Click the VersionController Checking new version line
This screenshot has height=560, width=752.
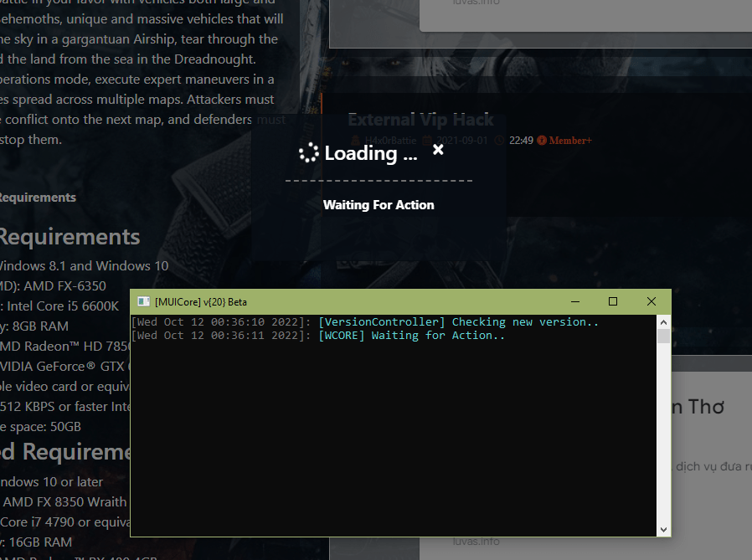tap(365, 322)
